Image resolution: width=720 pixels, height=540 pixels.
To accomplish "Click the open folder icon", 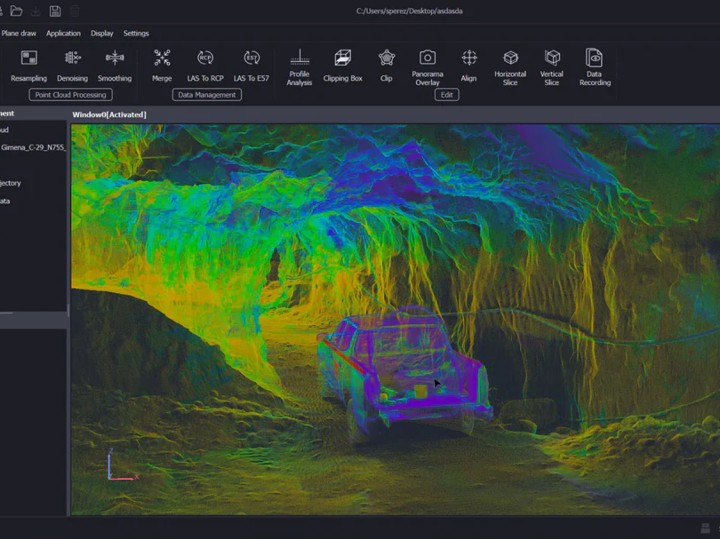I will (17, 11).
